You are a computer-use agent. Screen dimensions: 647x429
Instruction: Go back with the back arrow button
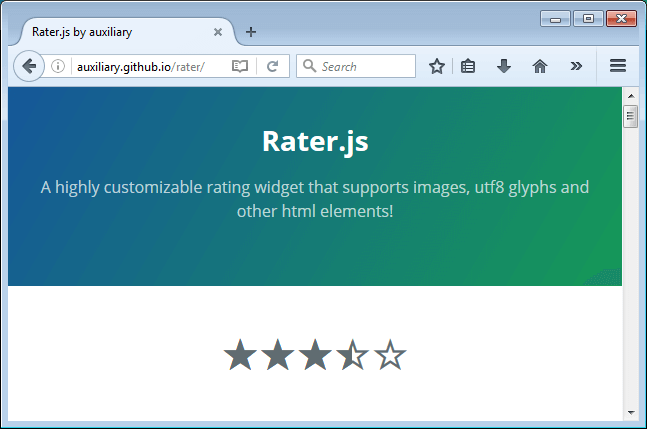tap(29, 66)
